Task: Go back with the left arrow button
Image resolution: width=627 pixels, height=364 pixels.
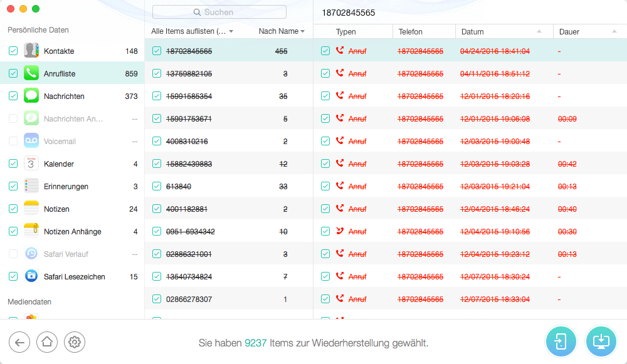Action: 19,343
